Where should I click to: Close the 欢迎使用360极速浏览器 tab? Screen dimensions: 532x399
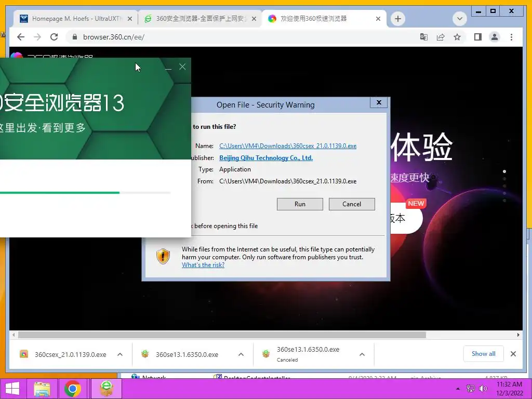(378, 19)
